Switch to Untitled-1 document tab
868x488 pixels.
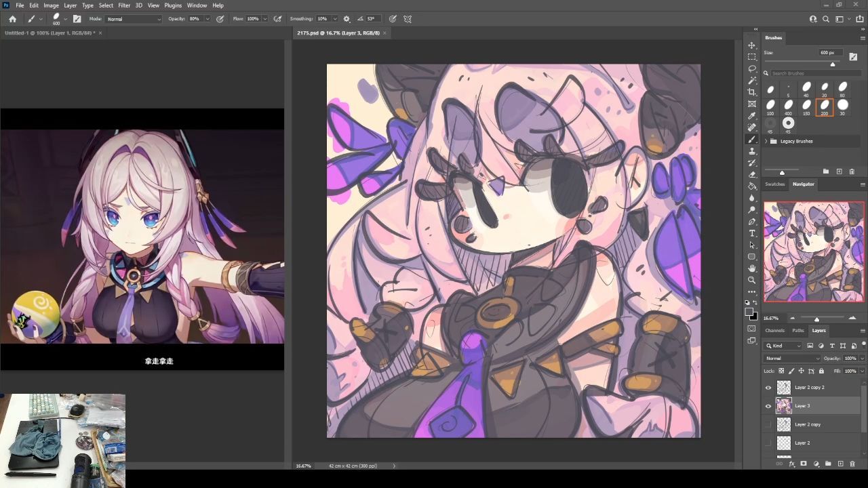click(50, 33)
